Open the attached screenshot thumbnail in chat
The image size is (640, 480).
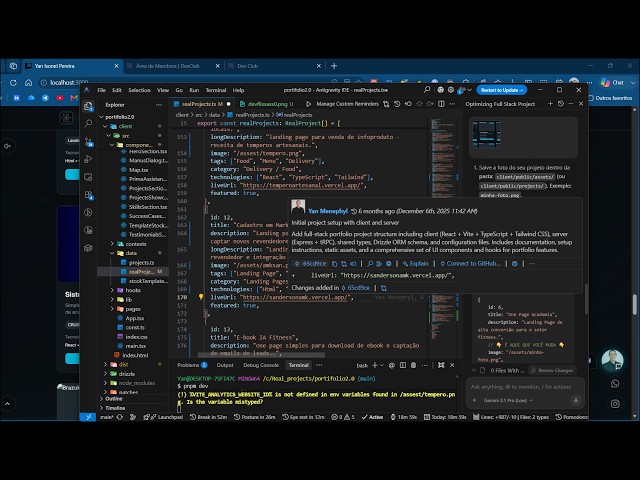point(486,135)
